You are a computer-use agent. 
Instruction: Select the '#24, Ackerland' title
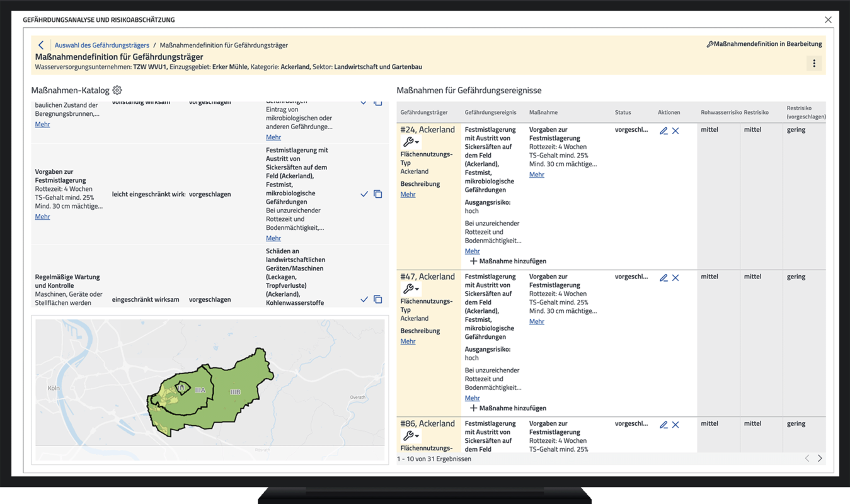tap(427, 130)
